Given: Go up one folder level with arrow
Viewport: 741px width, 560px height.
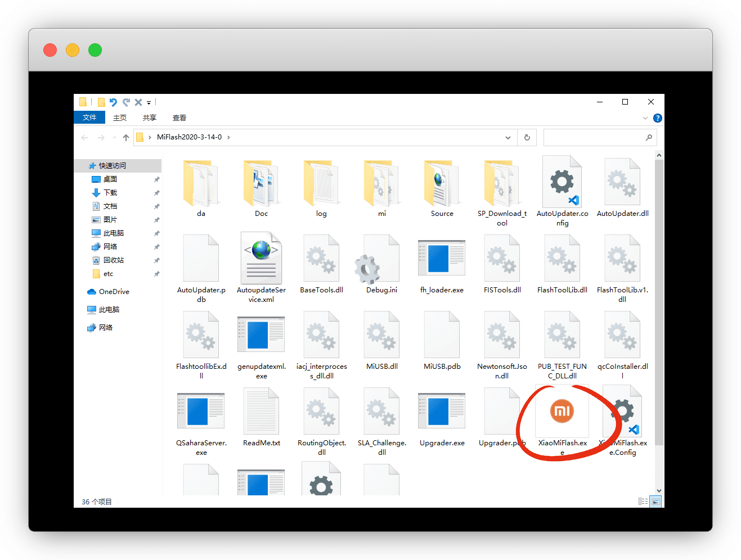Looking at the screenshot, I should (x=126, y=138).
